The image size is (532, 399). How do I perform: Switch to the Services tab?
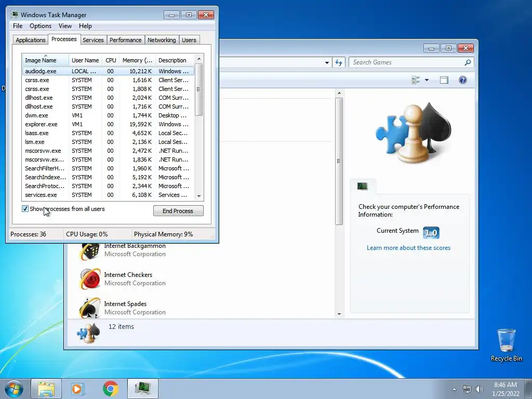click(x=93, y=40)
